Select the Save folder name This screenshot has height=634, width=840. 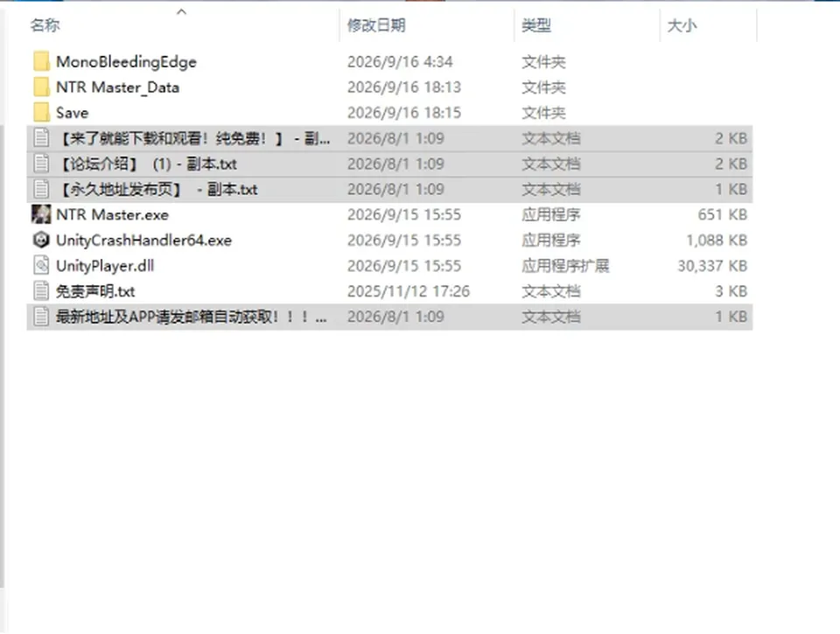73,113
